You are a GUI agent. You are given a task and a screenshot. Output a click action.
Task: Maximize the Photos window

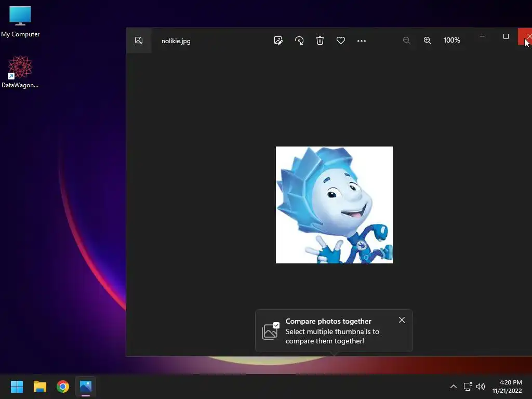(x=506, y=36)
